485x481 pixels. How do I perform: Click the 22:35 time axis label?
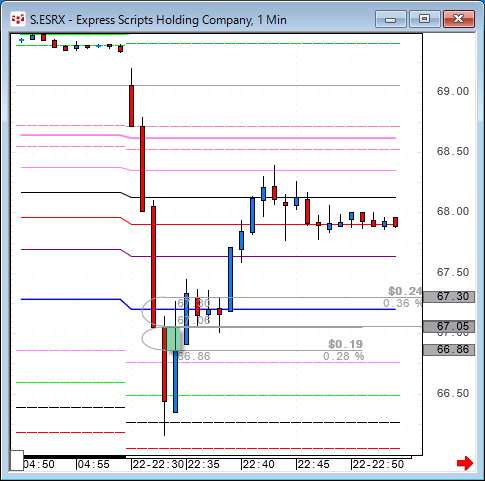pos(204,464)
